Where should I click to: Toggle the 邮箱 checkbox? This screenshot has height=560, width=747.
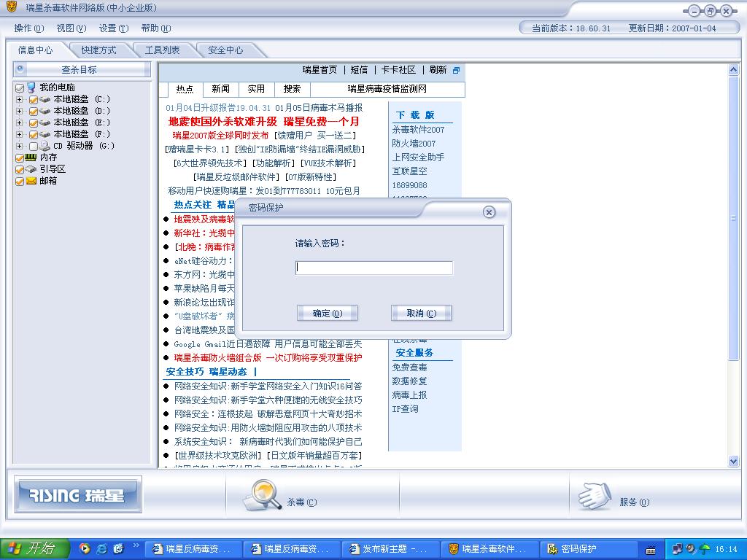[20, 182]
